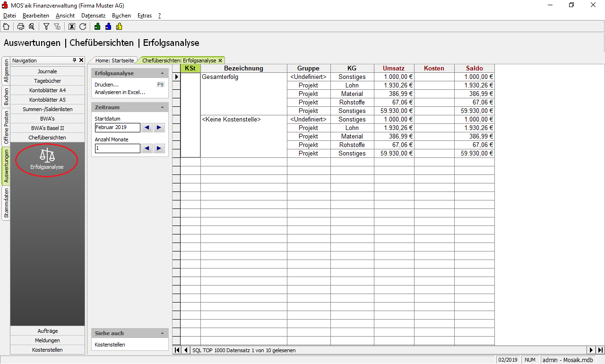Click the Excel export icon in the toolbar
The image size is (605, 364).
pos(72,26)
